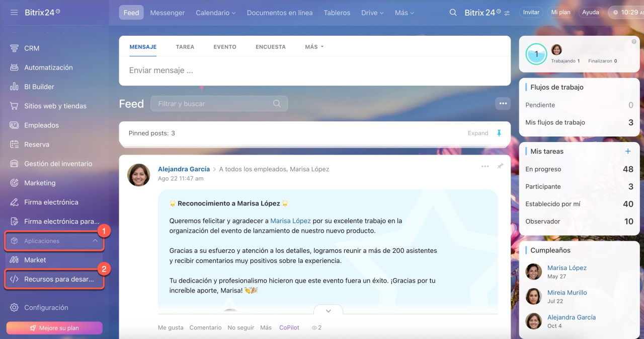
Task: Open the three-dots Feed options button
Action: pos(502,104)
